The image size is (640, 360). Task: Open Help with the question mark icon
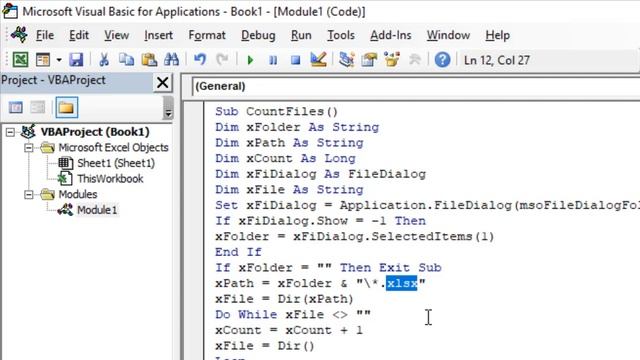(442, 60)
